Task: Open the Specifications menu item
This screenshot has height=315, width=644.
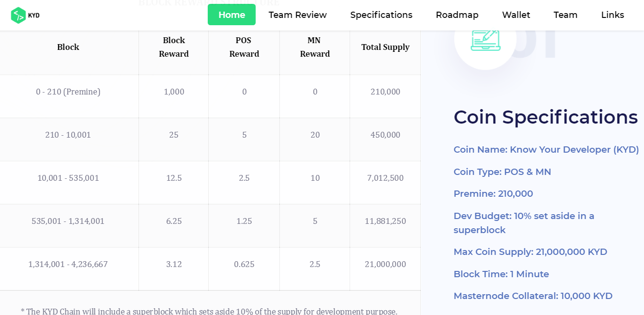Action: (x=382, y=15)
